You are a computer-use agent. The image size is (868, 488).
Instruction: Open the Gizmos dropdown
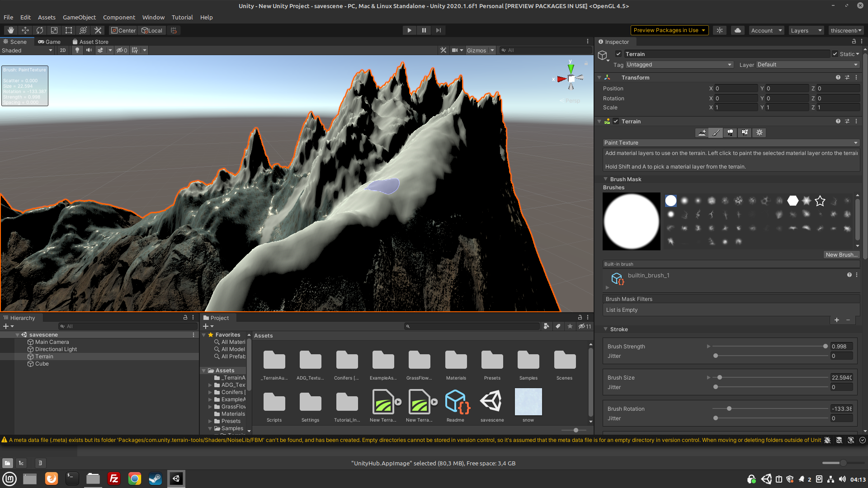pos(480,50)
